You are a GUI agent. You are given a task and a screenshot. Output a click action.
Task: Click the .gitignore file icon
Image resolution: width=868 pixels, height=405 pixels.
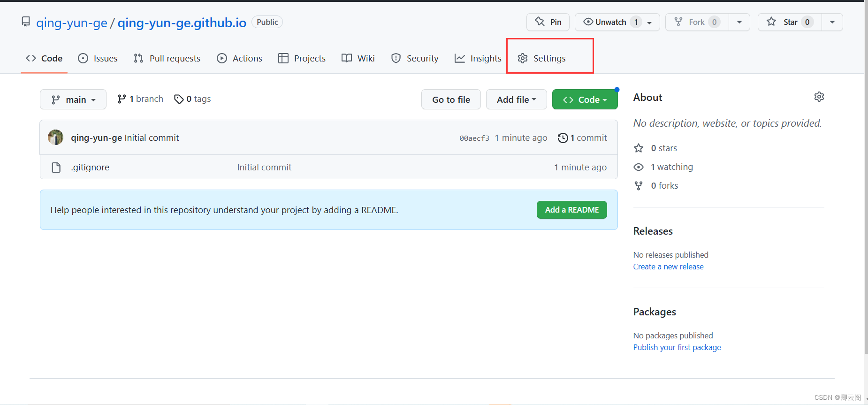coord(56,168)
